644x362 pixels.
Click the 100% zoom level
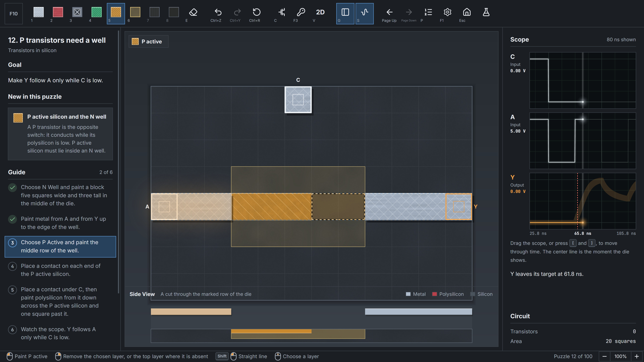coord(621,356)
